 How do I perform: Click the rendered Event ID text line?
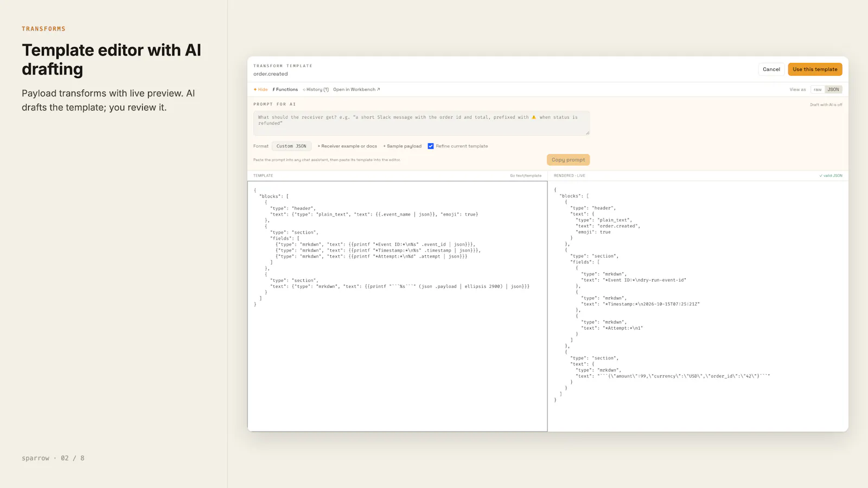coord(634,280)
